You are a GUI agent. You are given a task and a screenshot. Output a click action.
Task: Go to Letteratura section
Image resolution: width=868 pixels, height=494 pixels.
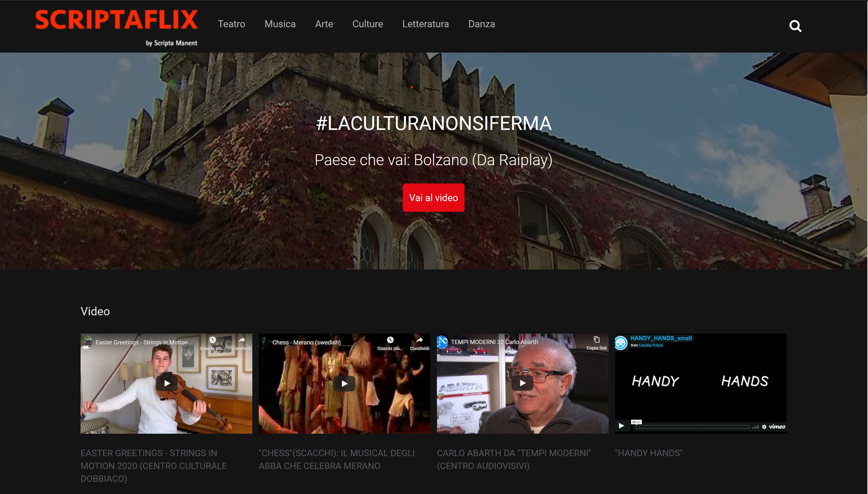click(425, 24)
